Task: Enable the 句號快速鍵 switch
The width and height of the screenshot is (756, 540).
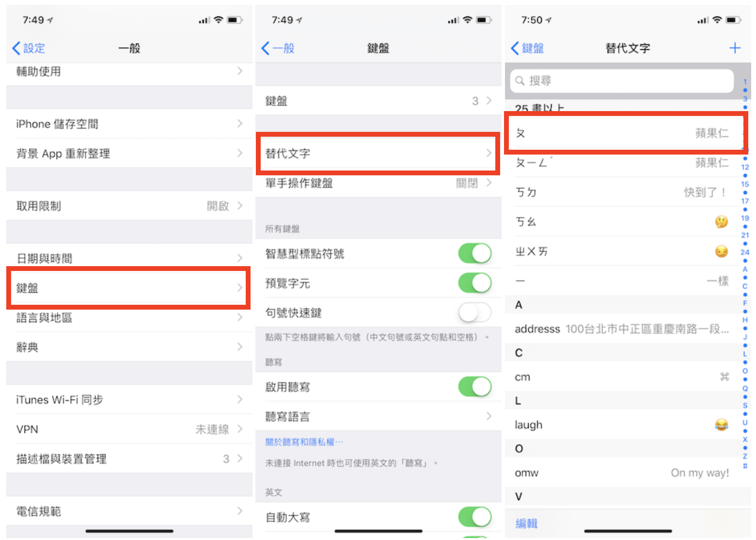Action: [475, 313]
